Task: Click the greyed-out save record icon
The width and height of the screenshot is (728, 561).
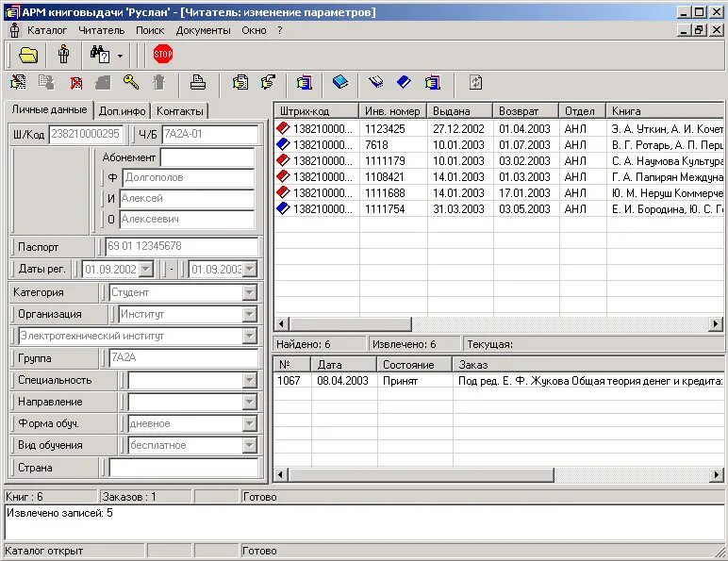Action: click(46, 83)
